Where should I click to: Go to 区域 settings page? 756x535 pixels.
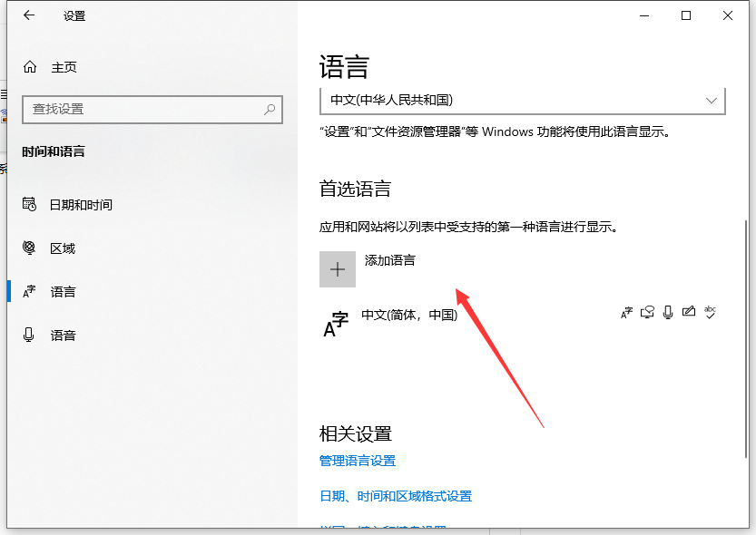63,248
